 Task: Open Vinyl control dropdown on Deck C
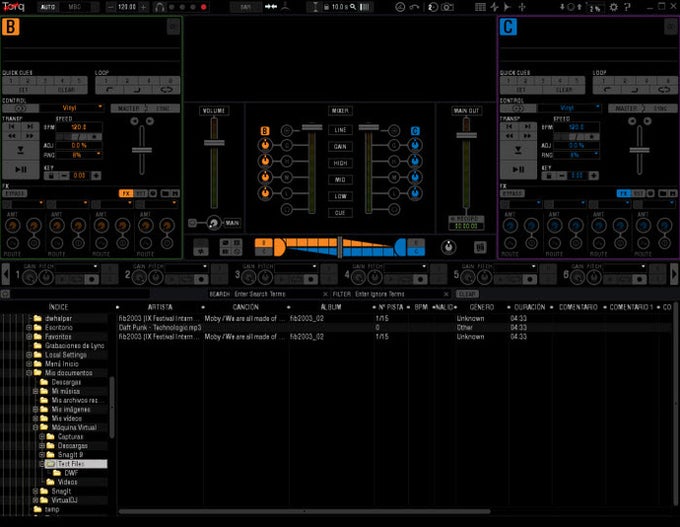[569, 108]
